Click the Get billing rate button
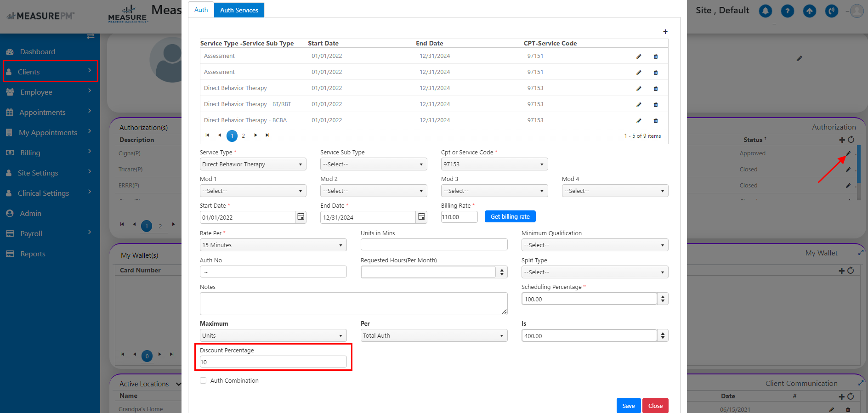868x413 pixels. coord(510,216)
